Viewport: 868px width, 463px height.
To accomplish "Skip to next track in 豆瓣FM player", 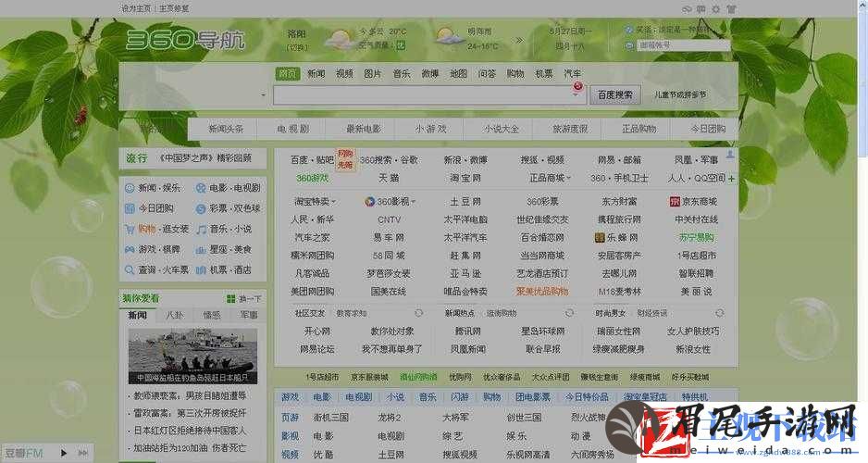I will tap(82, 454).
